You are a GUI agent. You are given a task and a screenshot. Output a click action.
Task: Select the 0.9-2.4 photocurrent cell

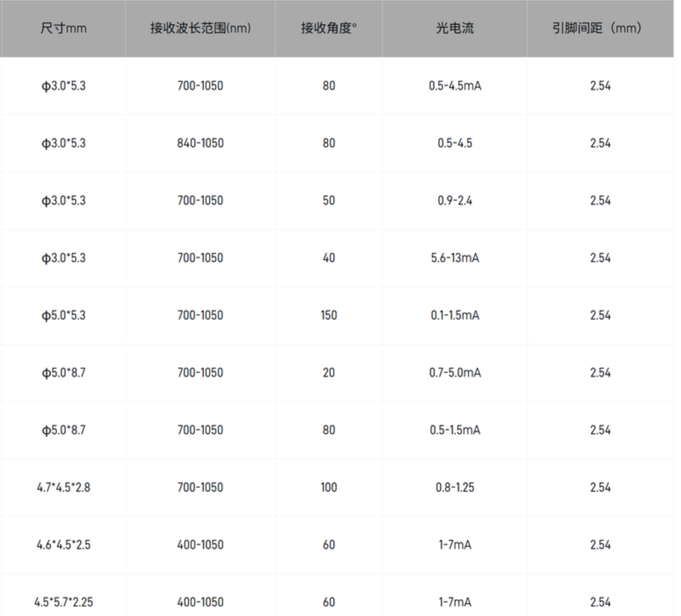[455, 201]
